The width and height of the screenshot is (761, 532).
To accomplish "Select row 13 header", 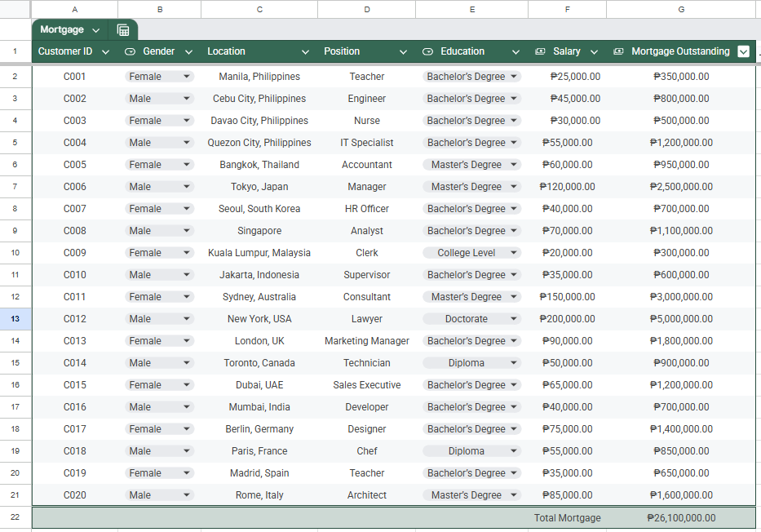I will click(x=15, y=319).
